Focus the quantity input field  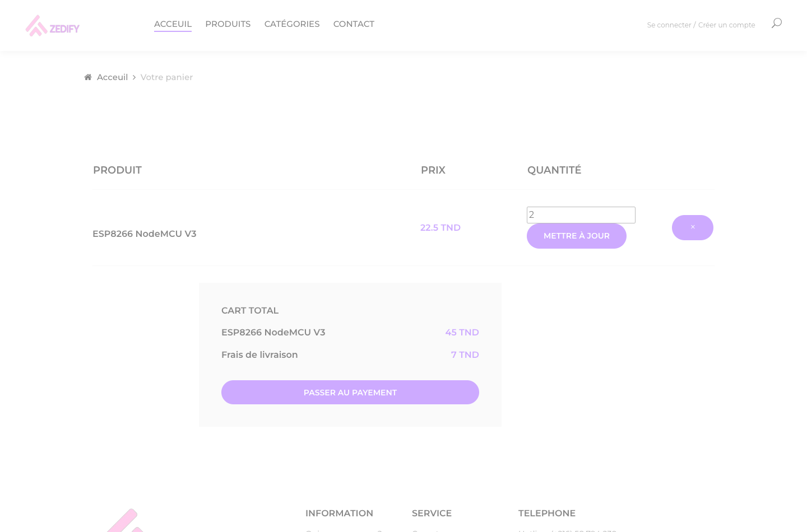tap(581, 215)
